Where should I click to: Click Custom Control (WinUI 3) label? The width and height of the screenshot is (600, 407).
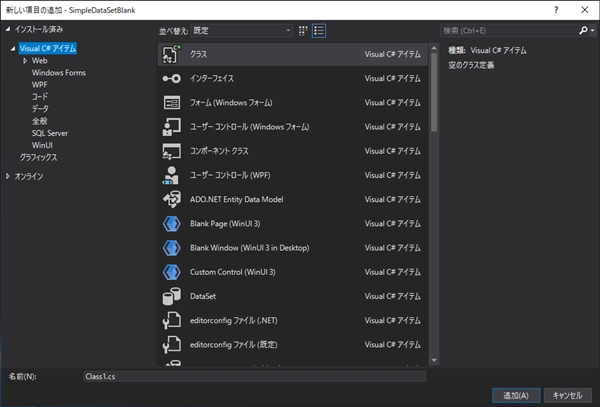(233, 272)
